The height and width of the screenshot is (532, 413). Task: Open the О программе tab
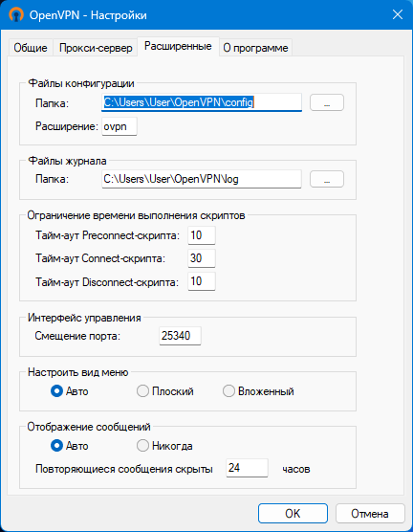[255, 48]
